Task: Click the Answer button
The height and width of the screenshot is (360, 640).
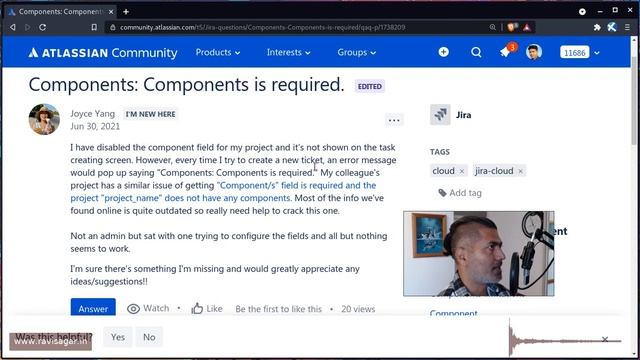Action: tap(93, 307)
